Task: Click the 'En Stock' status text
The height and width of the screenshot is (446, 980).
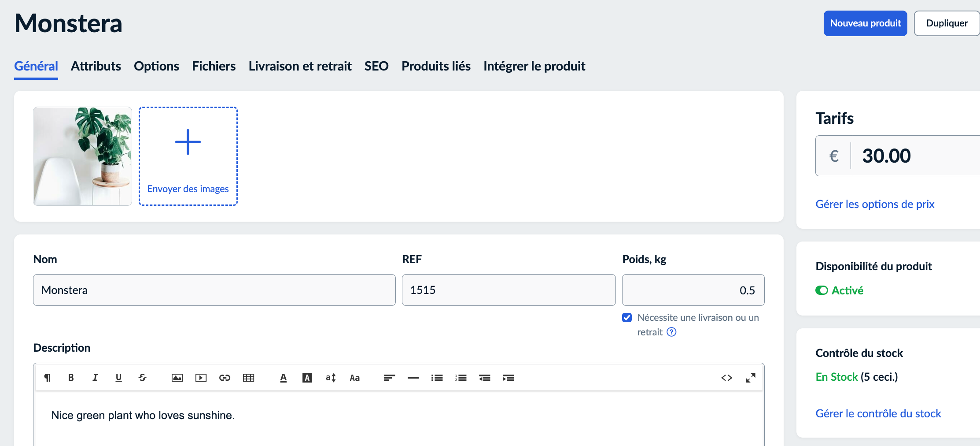Action: 836,377
